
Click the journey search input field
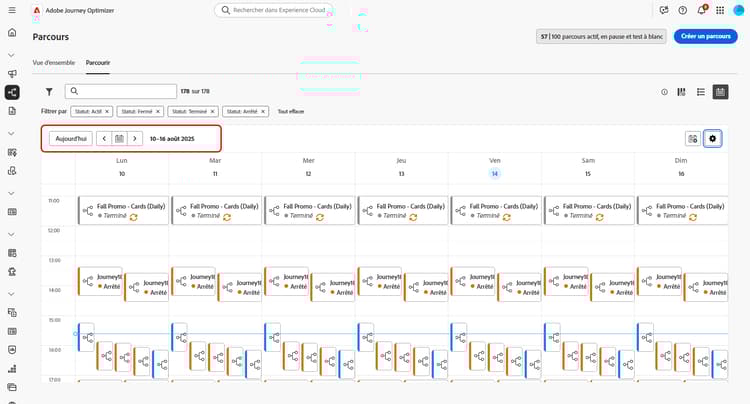tap(121, 91)
